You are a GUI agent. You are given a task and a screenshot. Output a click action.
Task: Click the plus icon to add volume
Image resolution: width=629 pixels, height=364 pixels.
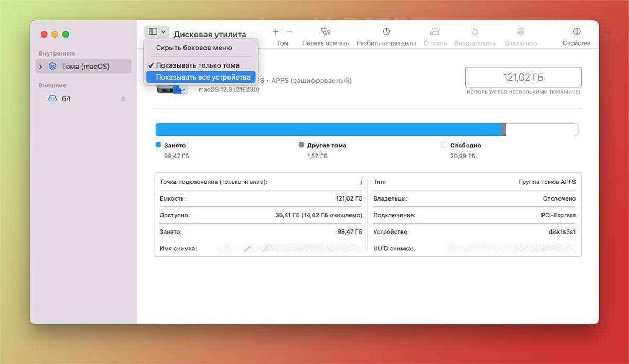tap(276, 32)
